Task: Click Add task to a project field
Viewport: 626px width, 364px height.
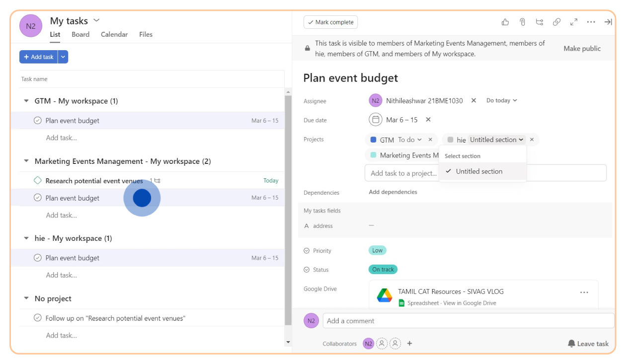Action: coord(485,173)
